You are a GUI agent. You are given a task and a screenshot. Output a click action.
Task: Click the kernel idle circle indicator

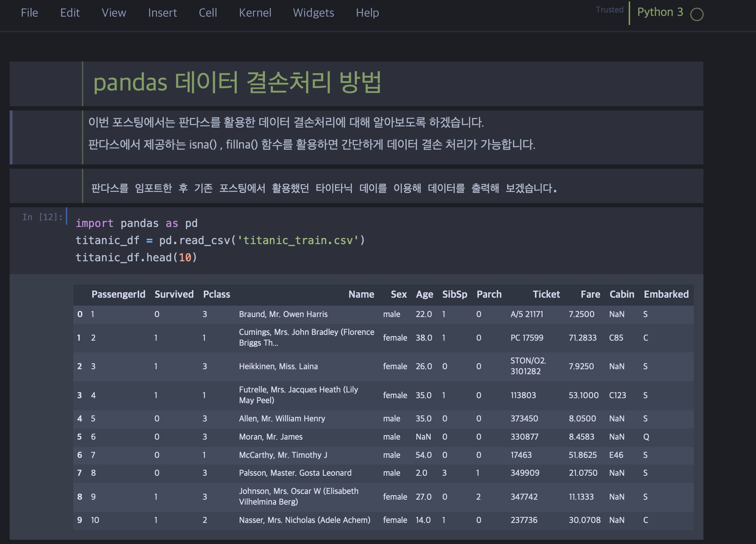coord(697,15)
